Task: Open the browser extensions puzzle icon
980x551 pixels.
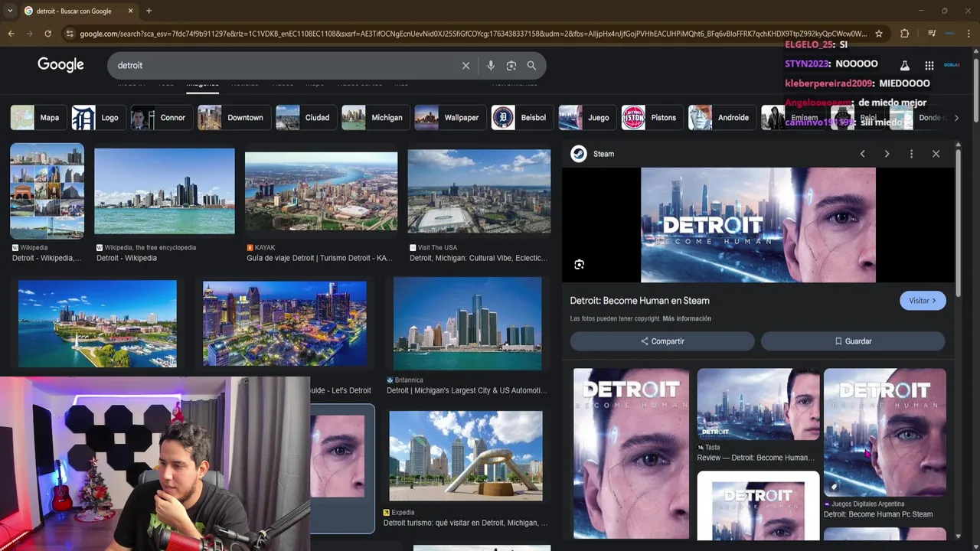Action: [x=904, y=34]
